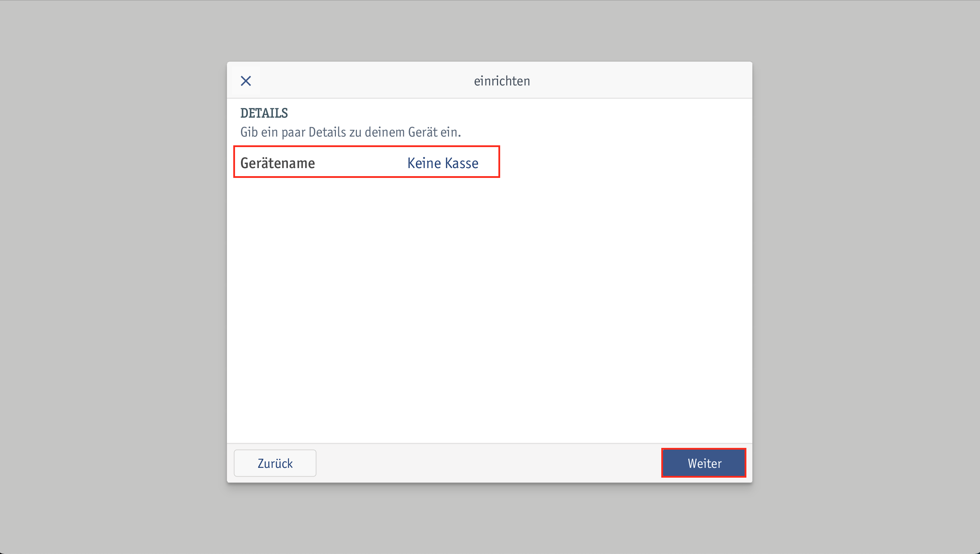Click the Zurück button to go back
Image resolution: width=980 pixels, height=554 pixels.
coord(275,463)
